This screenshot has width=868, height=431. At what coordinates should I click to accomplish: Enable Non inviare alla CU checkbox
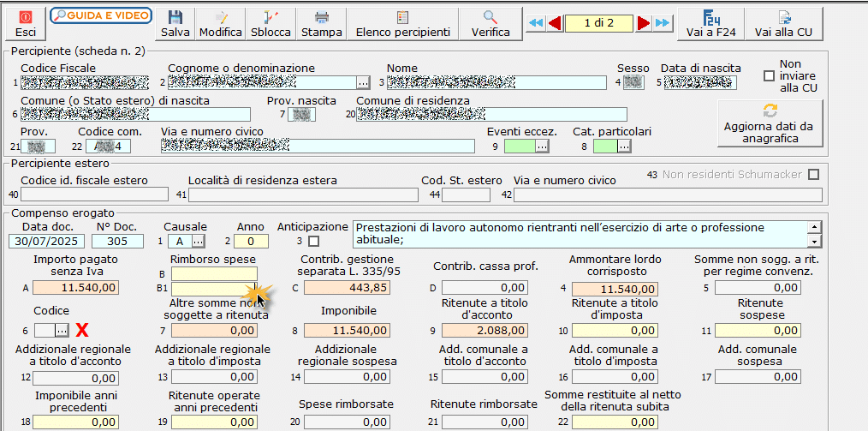[769, 76]
